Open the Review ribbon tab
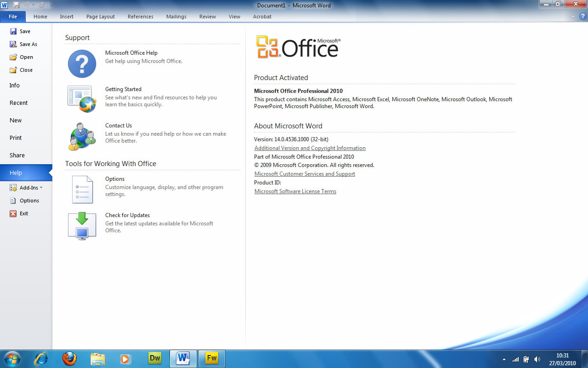The width and height of the screenshot is (588, 368). click(207, 17)
